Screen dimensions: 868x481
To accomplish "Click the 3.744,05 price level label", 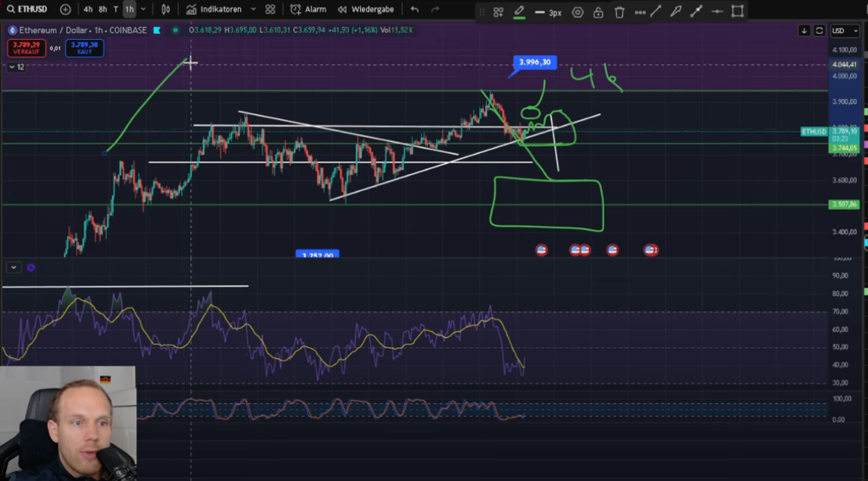I will click(844, 148).
